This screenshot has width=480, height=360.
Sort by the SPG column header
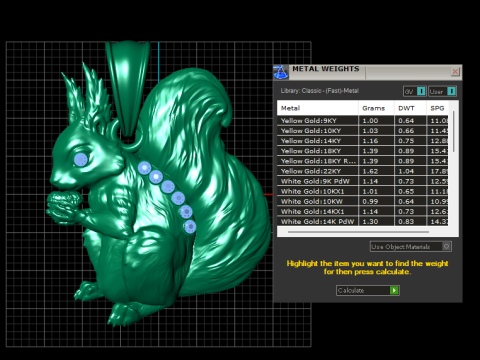pyautogui.click(x=437, y=108)
